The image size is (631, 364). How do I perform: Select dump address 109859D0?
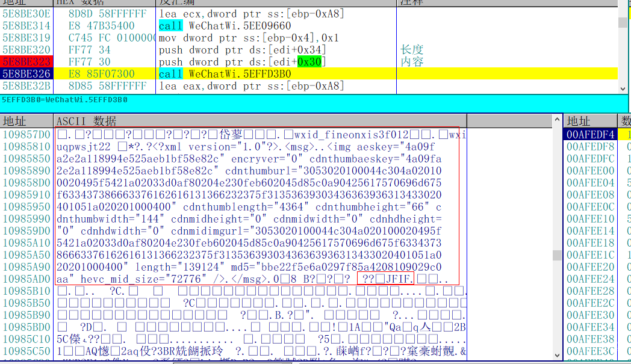point(26,231)
